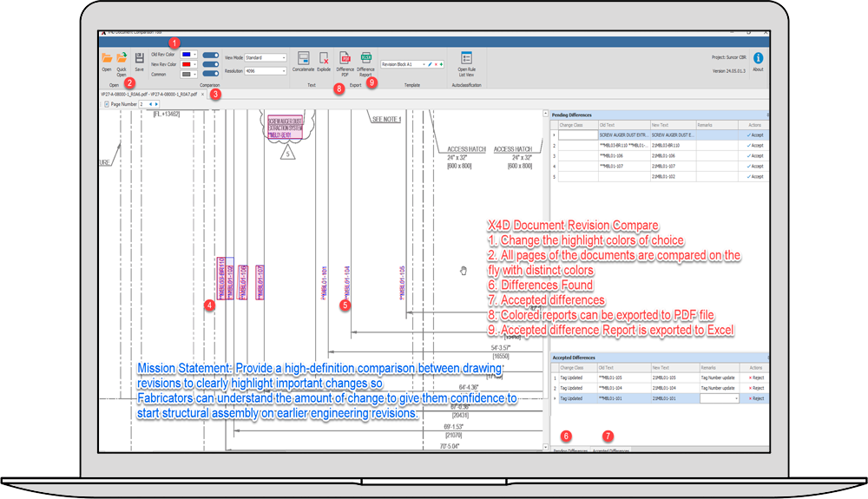
Task: Add a new template with the green plus icon
Action: pos(441,65)
